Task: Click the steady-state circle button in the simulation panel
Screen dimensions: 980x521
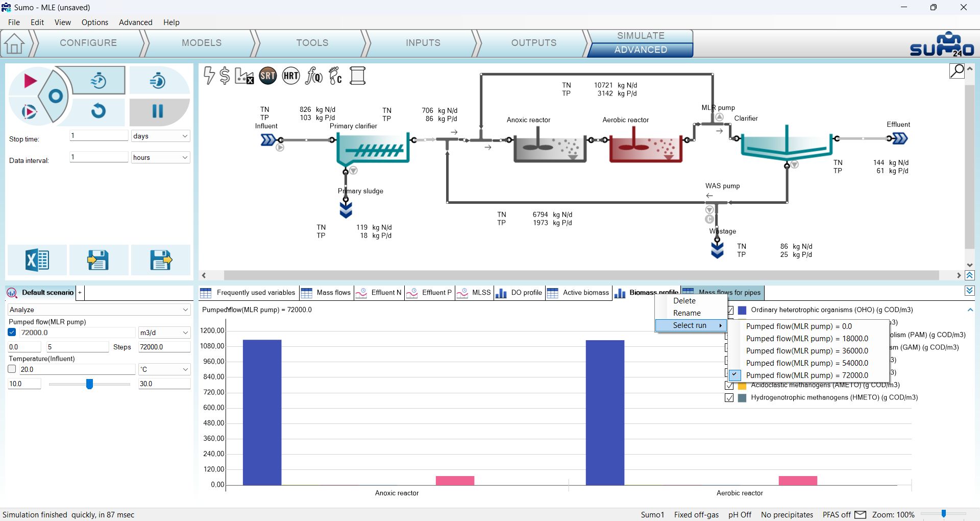Action: [x=55, y=96]
